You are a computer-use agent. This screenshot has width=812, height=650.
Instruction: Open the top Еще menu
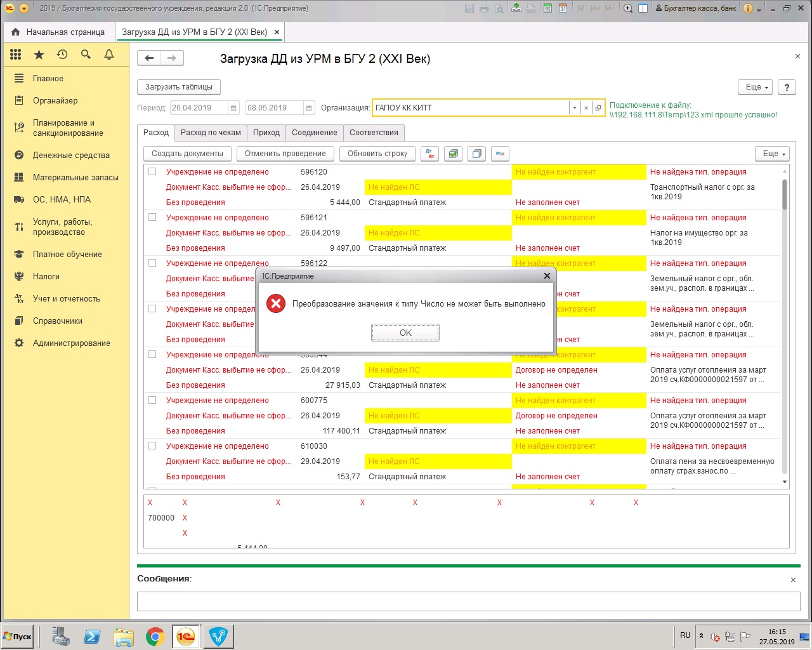coord(756,87)
